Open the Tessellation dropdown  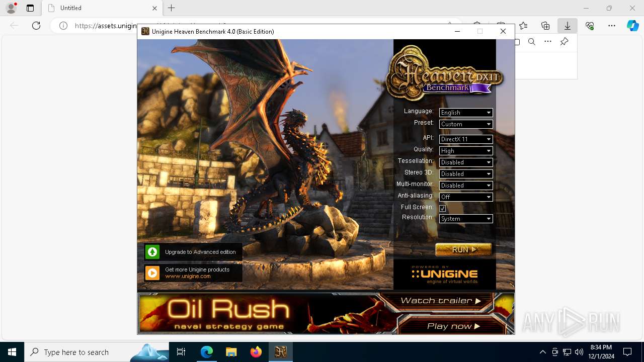465,162
